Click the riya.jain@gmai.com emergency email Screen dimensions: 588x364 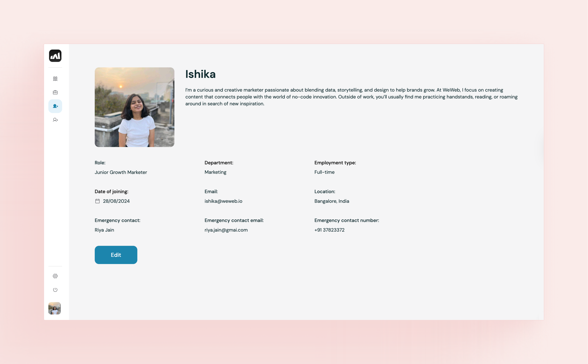pos(226,230)
